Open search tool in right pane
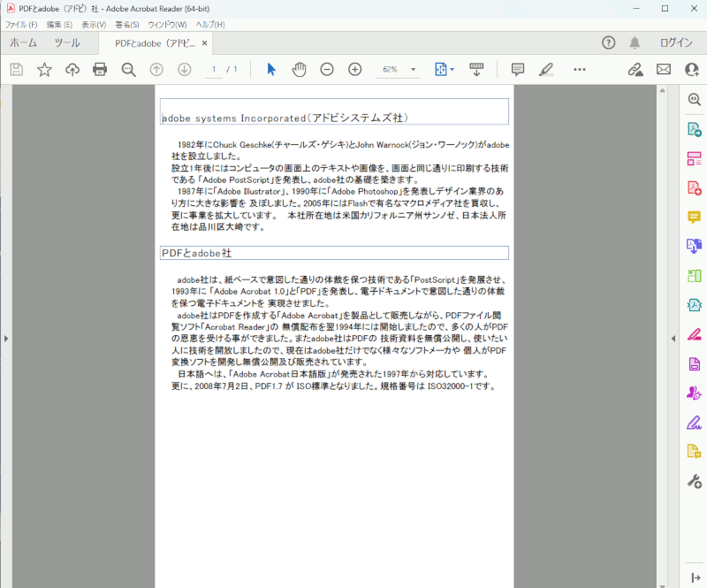 (694, 99)
